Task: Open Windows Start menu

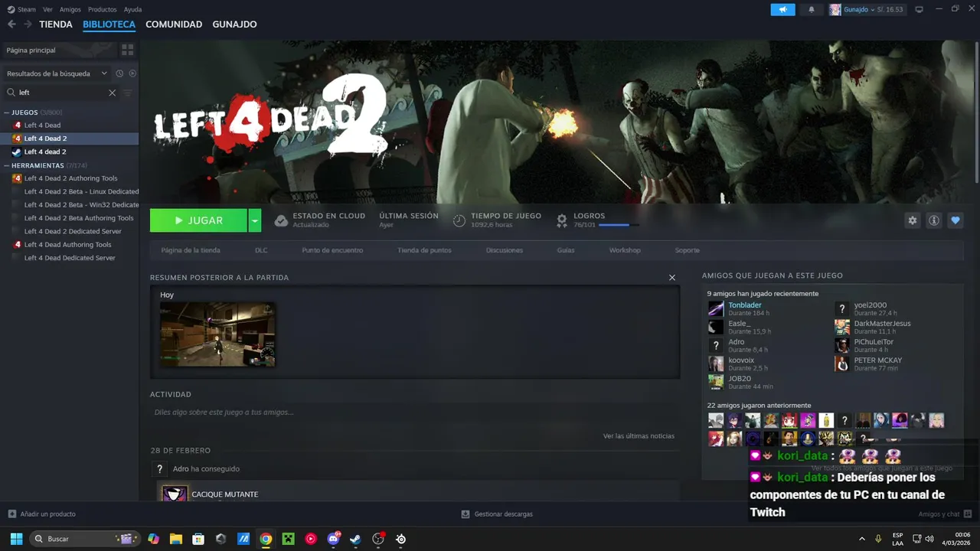Action: tap(16, 539)
